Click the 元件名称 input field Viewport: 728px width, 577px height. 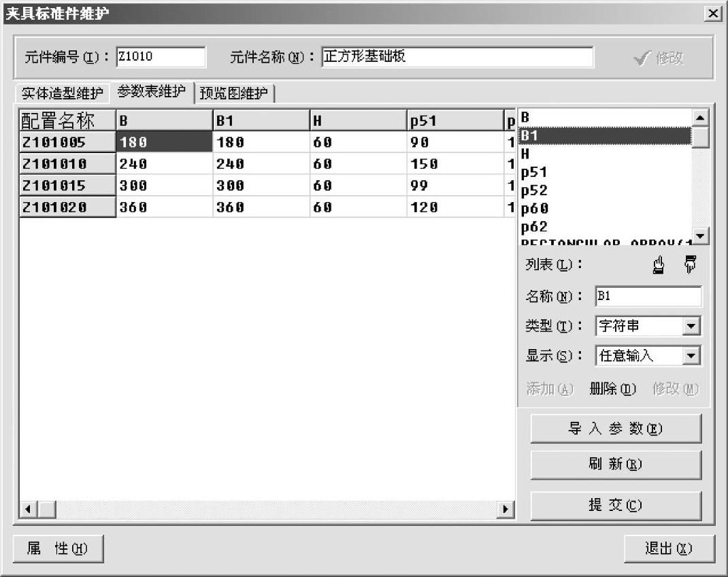[x=457, y=56]
